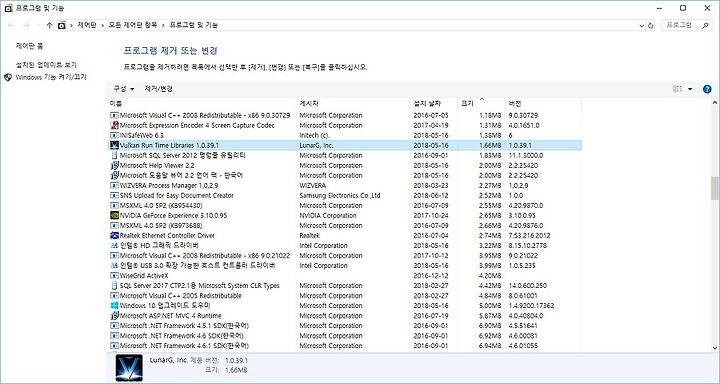Click the INISafeWeb 6.3 program icon
Viewport: 720px width, 384px height.
(x=114, y=136)
